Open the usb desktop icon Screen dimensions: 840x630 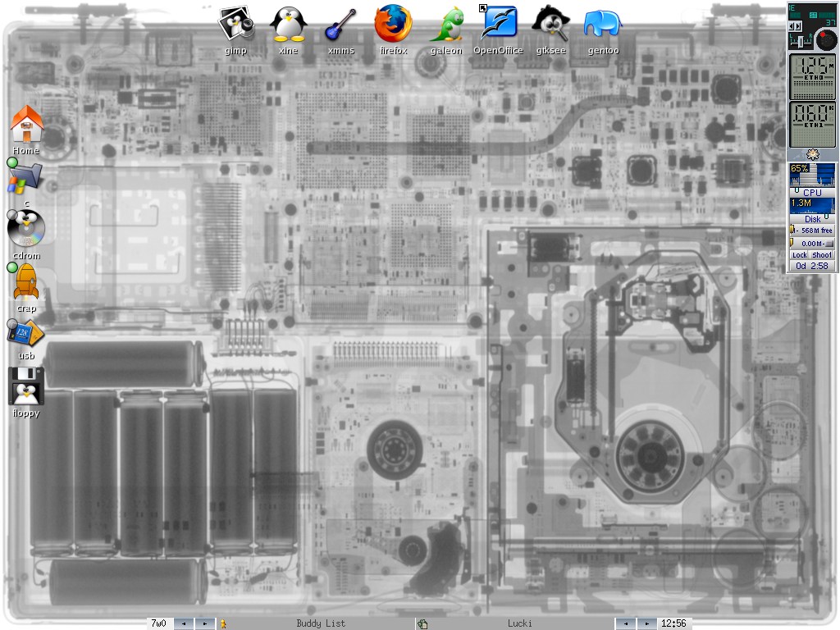tap(26, 335)
